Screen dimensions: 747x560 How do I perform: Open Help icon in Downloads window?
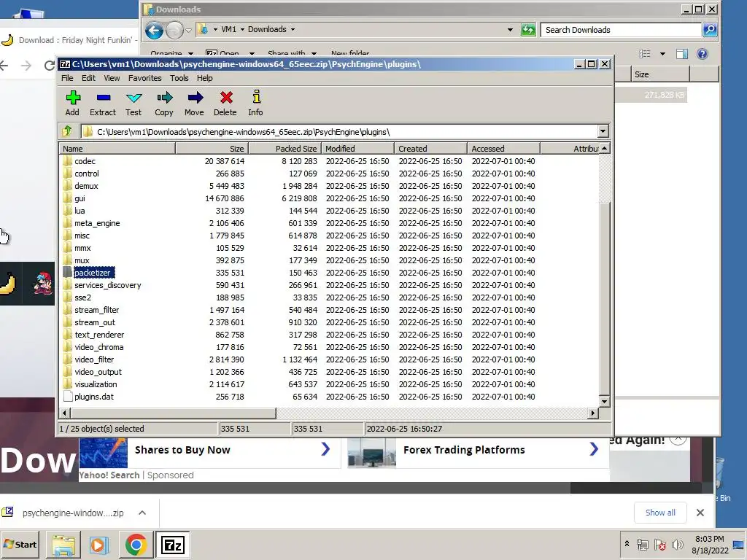coord(703,54)
